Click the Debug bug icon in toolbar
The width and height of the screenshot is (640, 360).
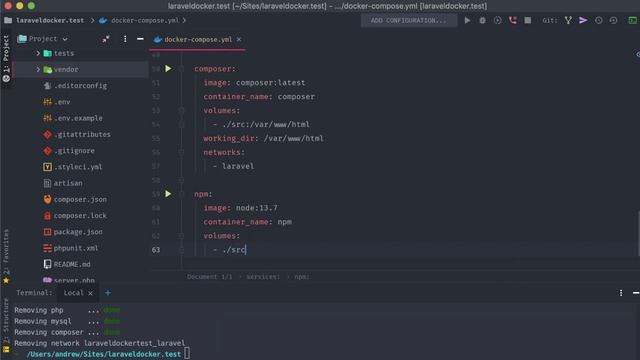[482, 20]
